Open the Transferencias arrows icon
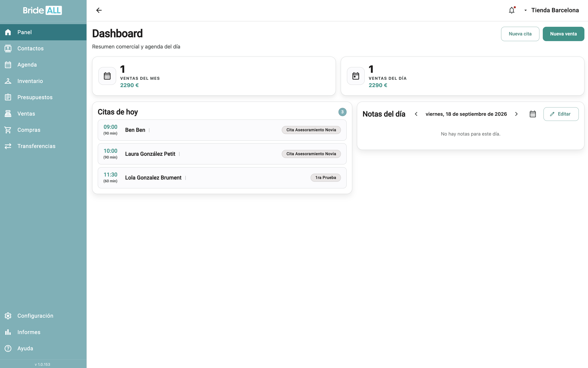Viewport: 588px width, 368px height. [x=8, y=146]
